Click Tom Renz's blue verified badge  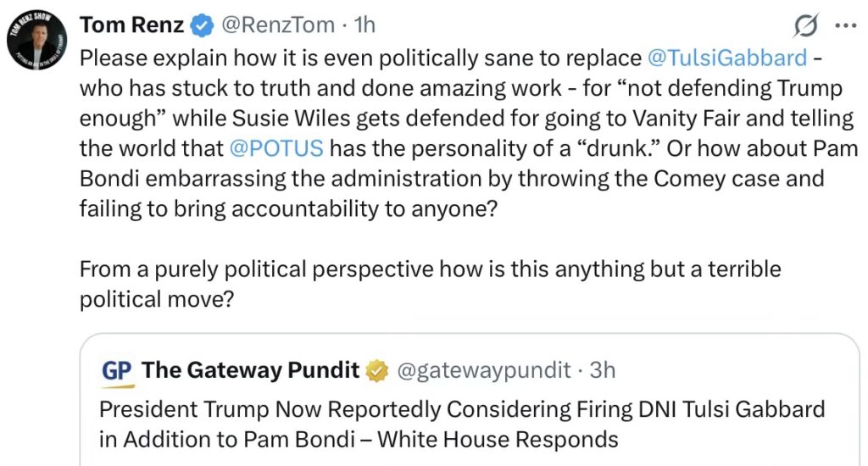point(201,26)
